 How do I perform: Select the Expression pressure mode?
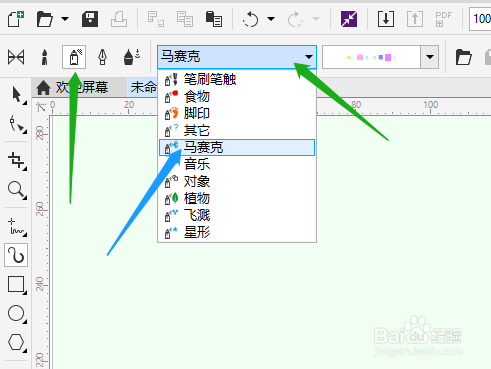(132, 57)
